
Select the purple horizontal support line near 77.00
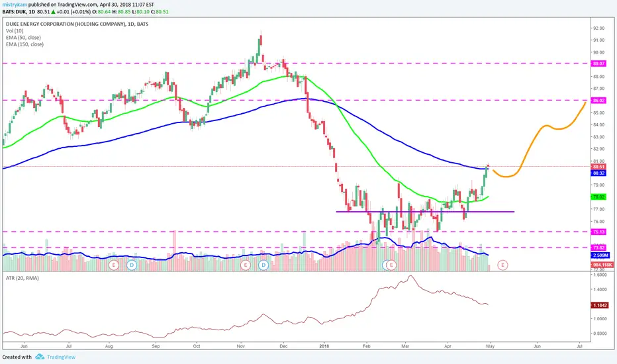(425, 212)
